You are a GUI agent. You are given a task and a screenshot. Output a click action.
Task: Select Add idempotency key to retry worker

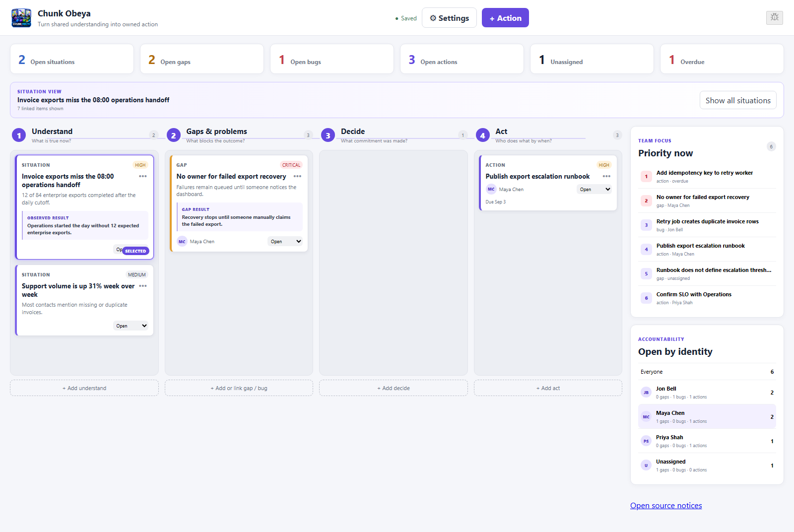pyautogui.click(x=707, y=176)
